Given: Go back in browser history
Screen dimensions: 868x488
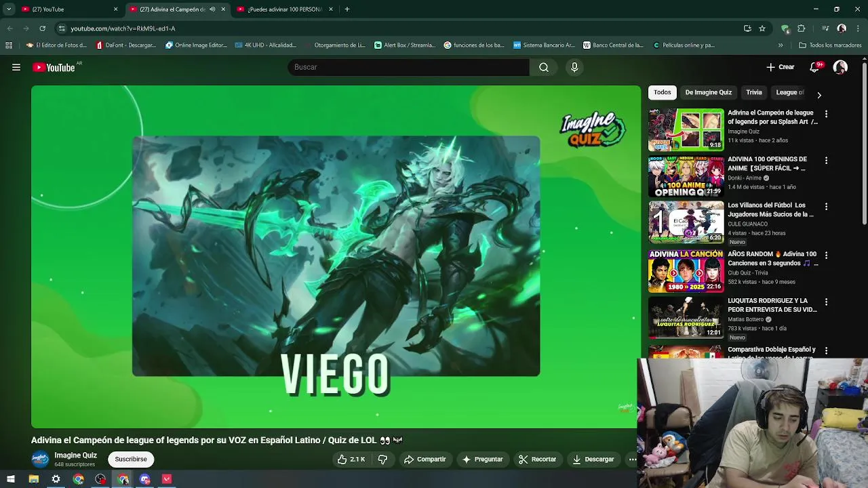Looking at the screenshot, I should point(9,28).
